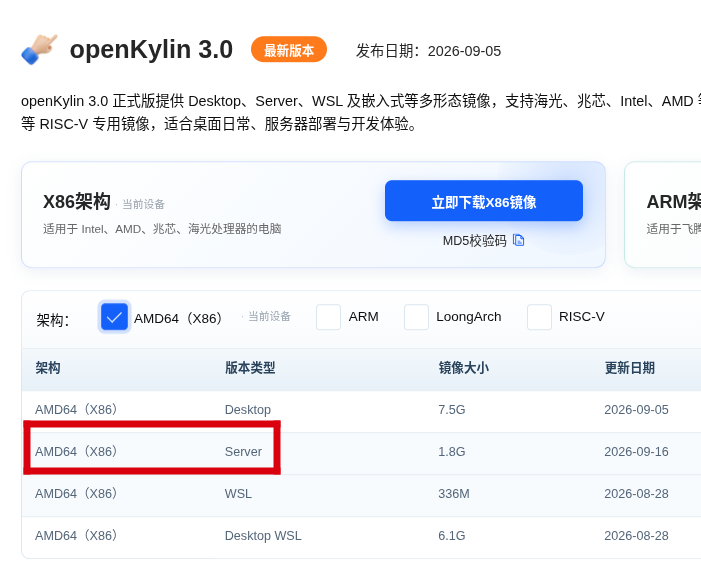Click the 镜像大小 column header
This screenshot has height=566, width=701.
point(464,368)
